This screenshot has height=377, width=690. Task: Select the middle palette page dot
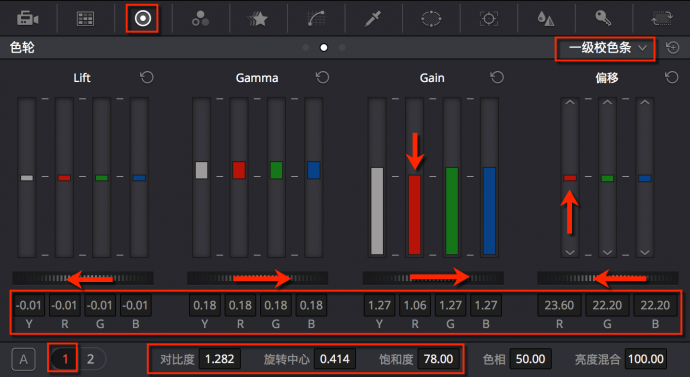(324, 48)
